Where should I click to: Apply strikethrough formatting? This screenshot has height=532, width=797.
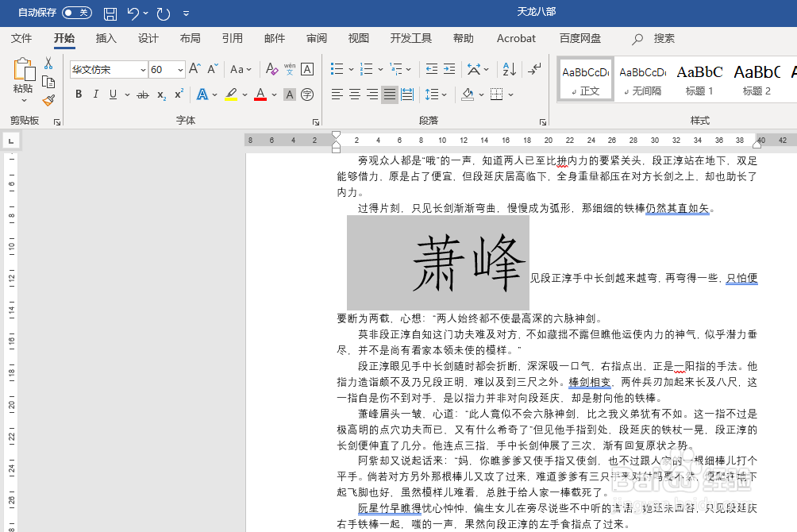tap(143, 94)
